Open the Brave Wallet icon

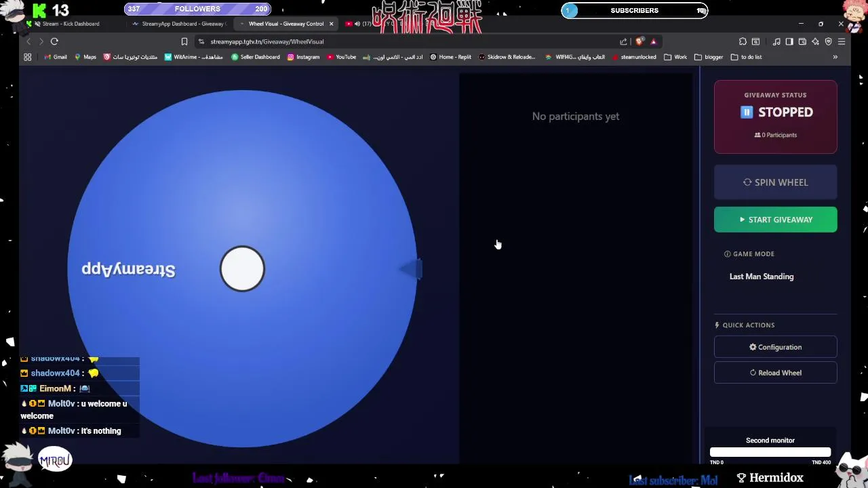point(802,41)
